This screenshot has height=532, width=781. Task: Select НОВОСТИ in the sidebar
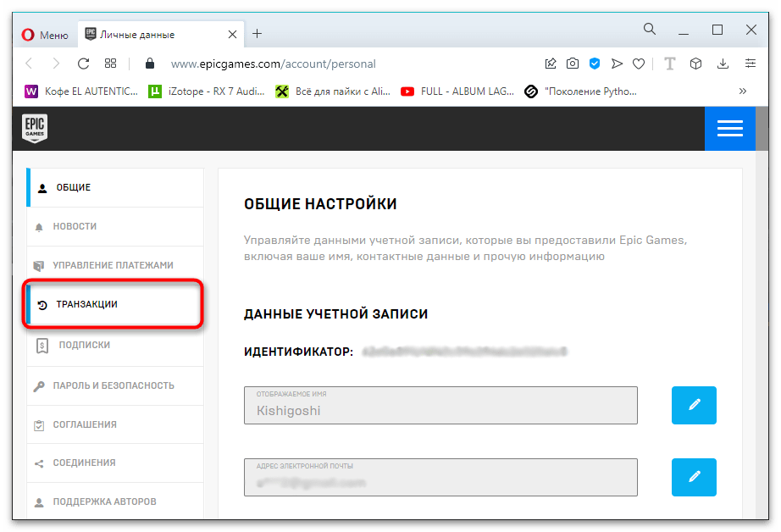coord(115,227)
